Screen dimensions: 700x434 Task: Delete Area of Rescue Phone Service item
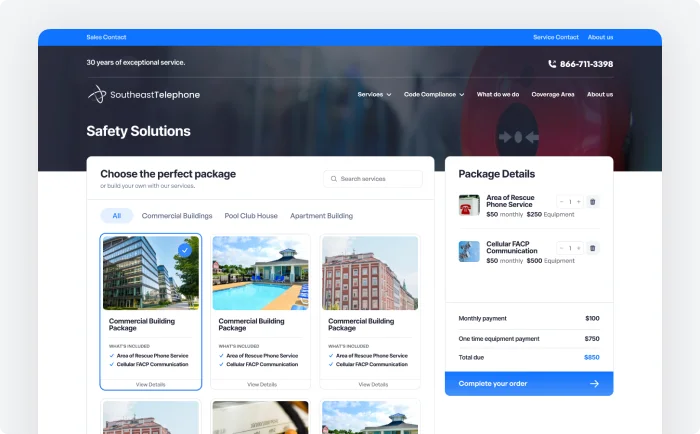click(x=592, y=202)
